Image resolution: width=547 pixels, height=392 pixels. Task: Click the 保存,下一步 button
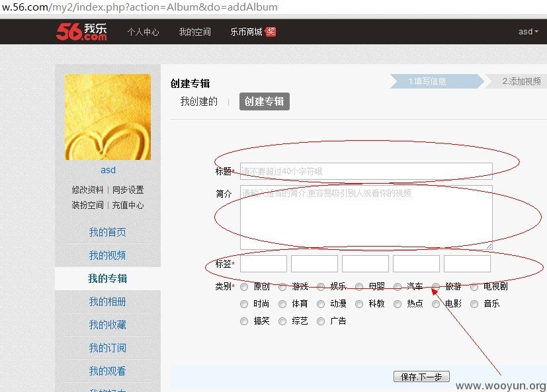(x=421, y=377)
